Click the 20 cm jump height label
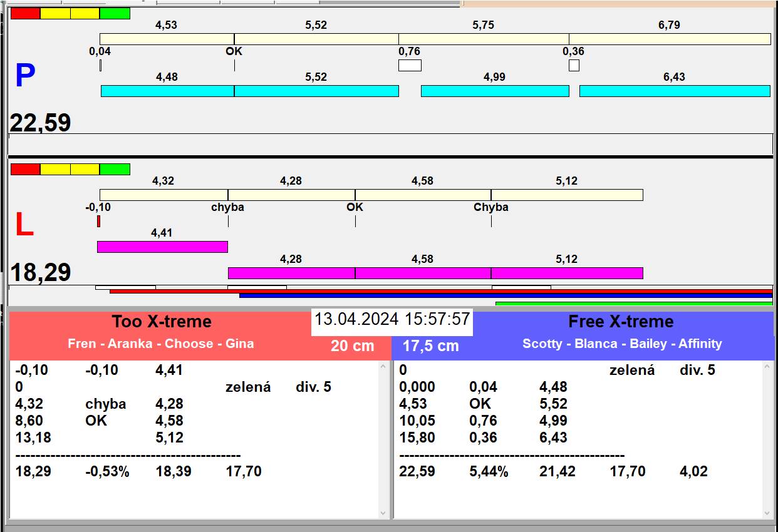The image size is (778, 532). 353,345
